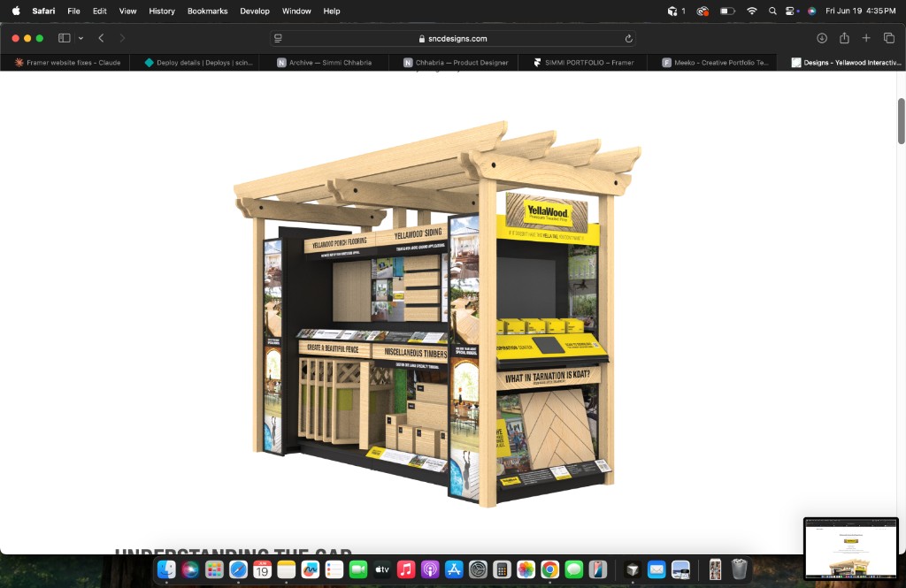This screenshot has height=588, width=906.
Task: Switch to the SIMMI PORTFOLIO – Framer tab
Action: point(583,63)
